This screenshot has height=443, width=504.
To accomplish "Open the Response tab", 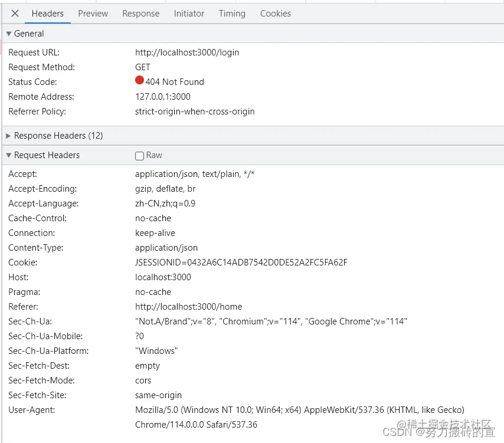I will click(141, 14).
